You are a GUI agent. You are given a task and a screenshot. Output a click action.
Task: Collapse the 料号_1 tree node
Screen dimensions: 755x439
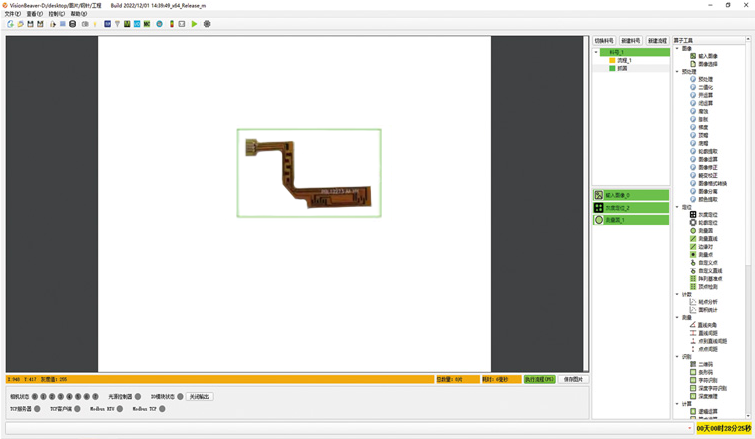pos(597,52)
